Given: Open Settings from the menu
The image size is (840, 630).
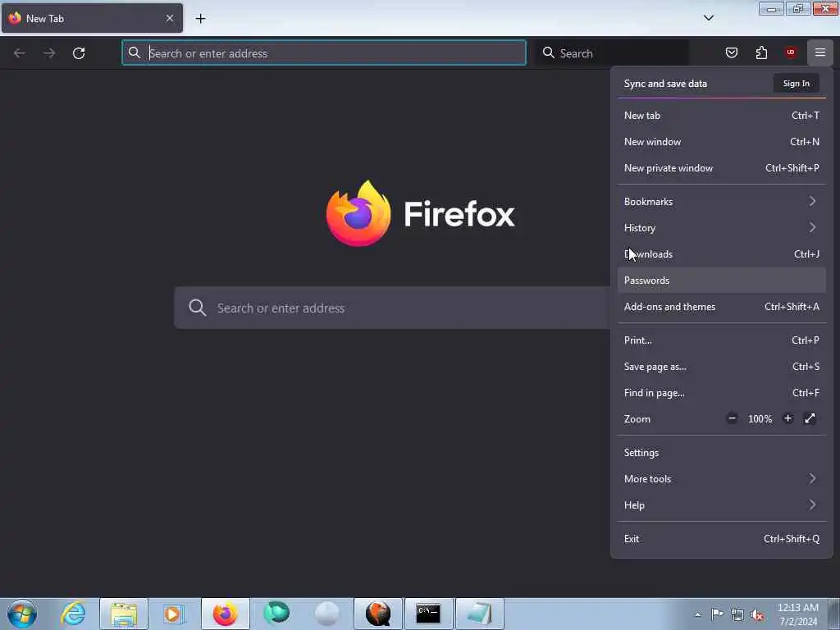Looking at the screenshot, I should click(x=722, y=453).
